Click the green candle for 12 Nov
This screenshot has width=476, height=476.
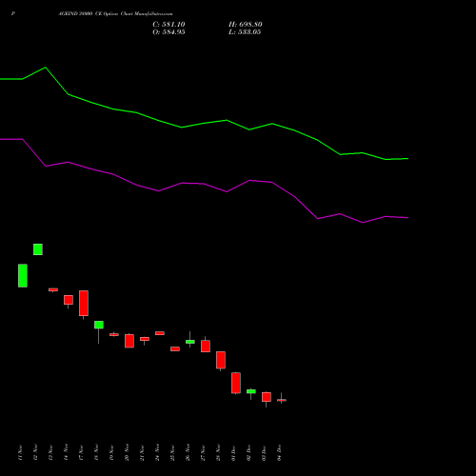tap(38, 249)
